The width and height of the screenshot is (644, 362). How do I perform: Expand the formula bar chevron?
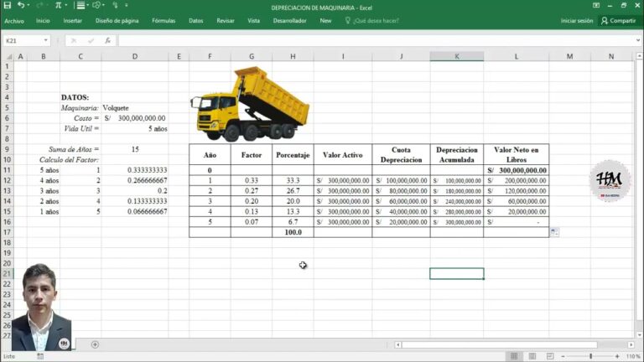coord(636,40)
